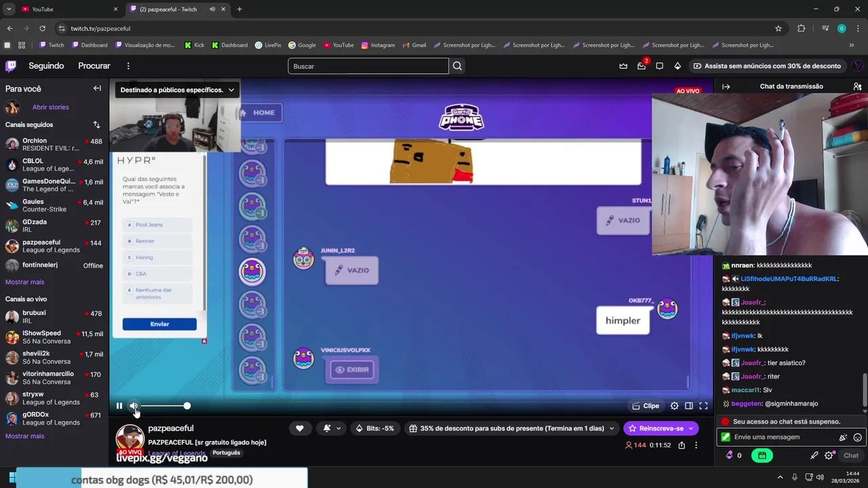This screenshot has height=488, width=868.
Task: Mute the stream with the speaker icon
Action: pos(134,406)
